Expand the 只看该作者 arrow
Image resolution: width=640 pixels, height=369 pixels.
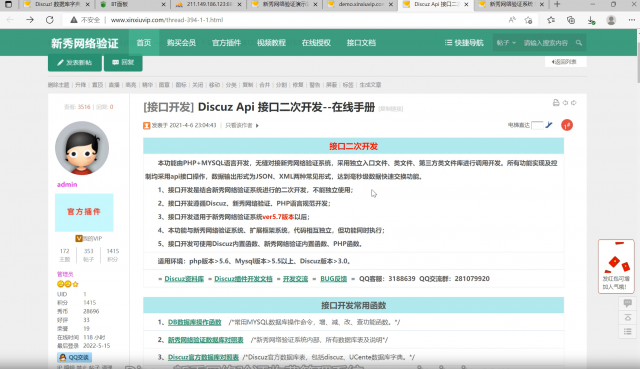pyautogui.click(x=257, y=125)
